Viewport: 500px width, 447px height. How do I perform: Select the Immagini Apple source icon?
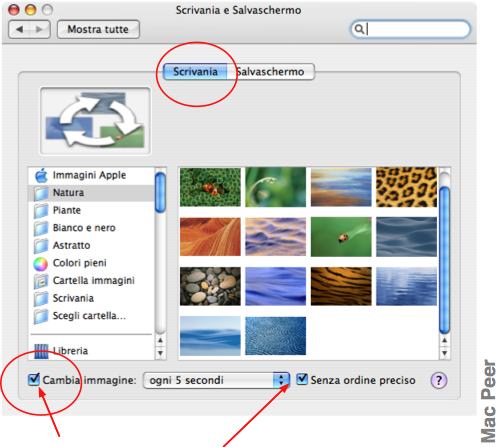(x=41, y=175)
